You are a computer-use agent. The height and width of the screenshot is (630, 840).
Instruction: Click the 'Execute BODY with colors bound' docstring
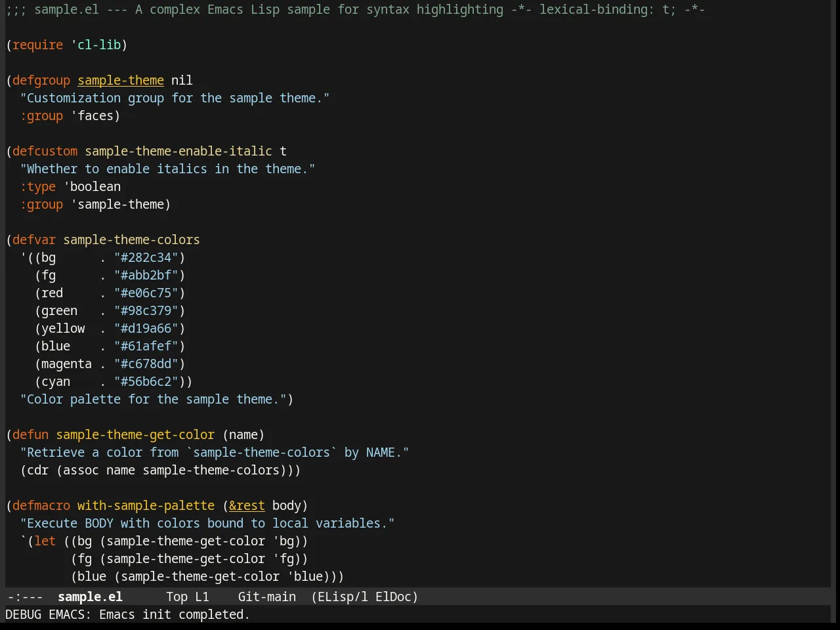[x=207, y=523]
